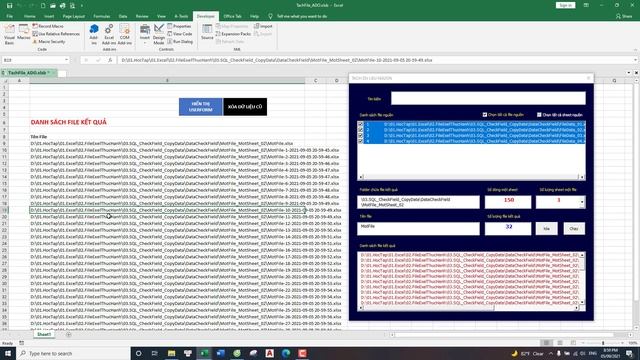Viewport: 640px width, 360px height.
Task: Click the Chạy button in the userform
Action: 574,229
